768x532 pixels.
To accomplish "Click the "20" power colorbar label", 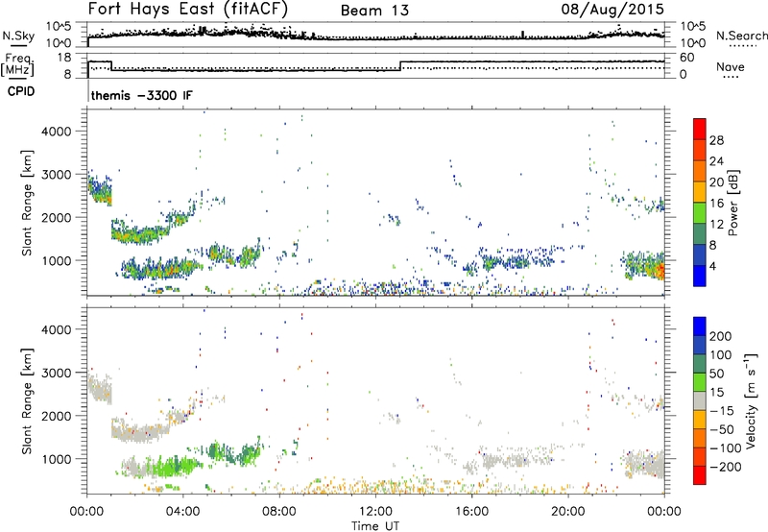I will (x=716, y=182).
